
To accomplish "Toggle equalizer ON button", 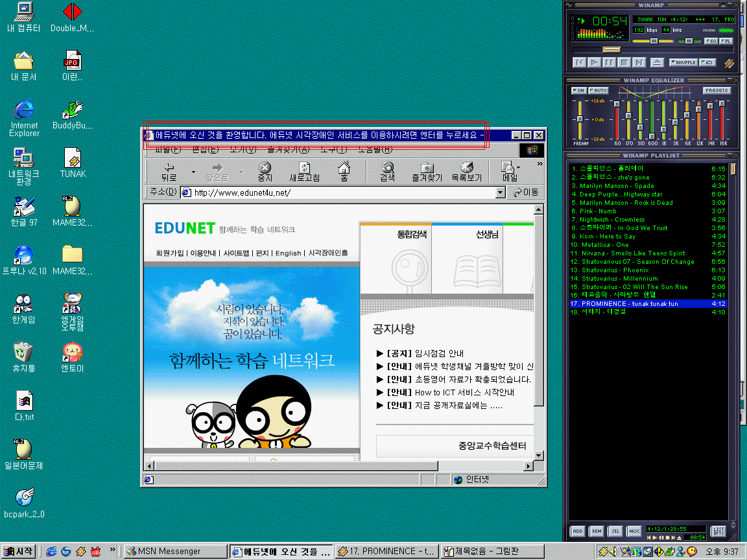I will [x=579, y=91].
